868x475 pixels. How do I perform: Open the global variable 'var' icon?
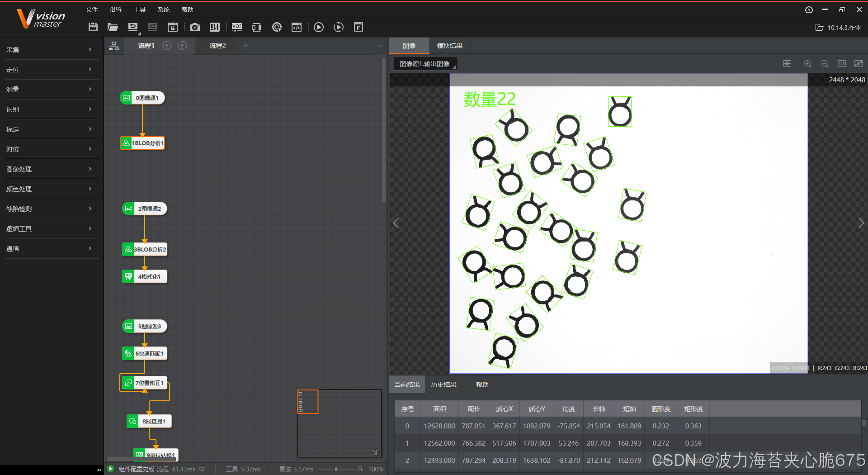(x=237, y=27)
